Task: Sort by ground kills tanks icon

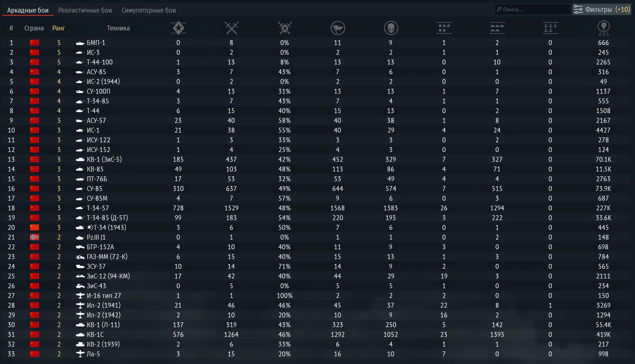Action: 497,28
